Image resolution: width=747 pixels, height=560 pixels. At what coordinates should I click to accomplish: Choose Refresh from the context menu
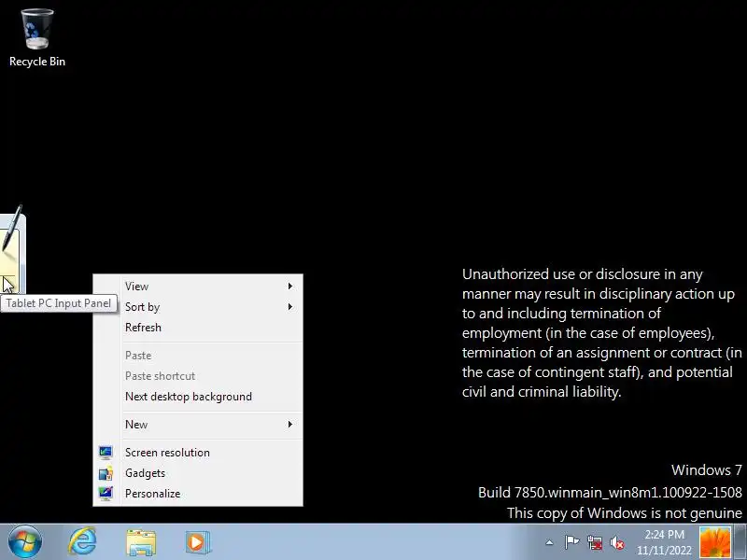(x=198, y=328)
